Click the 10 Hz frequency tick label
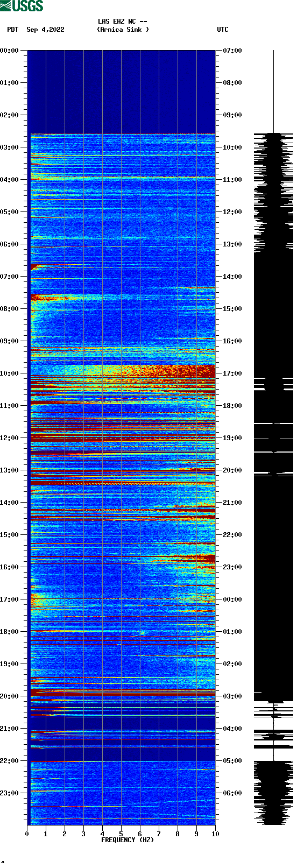This screenshot has height=868, width=297. click(x=215, y=834)
